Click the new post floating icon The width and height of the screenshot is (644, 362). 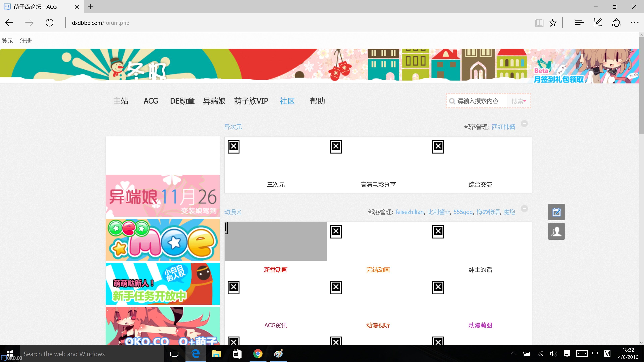pos(556,212)
